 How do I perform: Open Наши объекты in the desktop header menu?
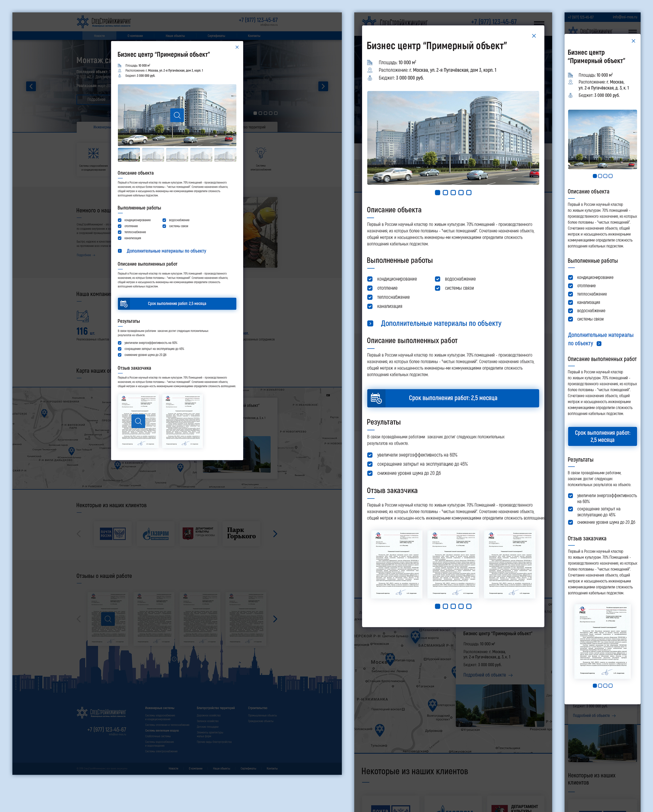(175, 36)
